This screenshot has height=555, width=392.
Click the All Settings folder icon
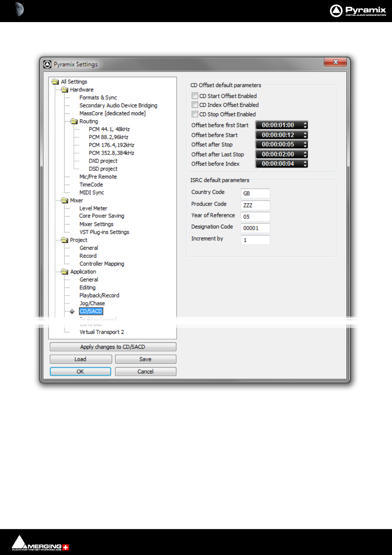tap(55, 82)
